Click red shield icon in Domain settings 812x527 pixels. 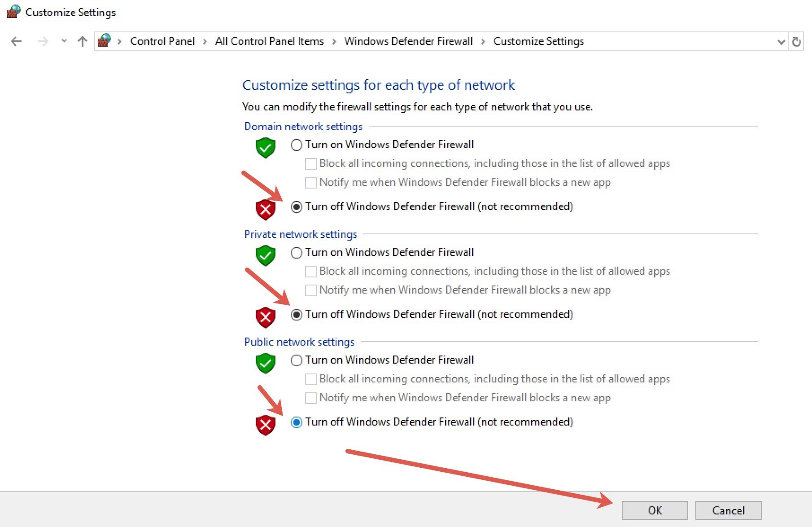265,209
